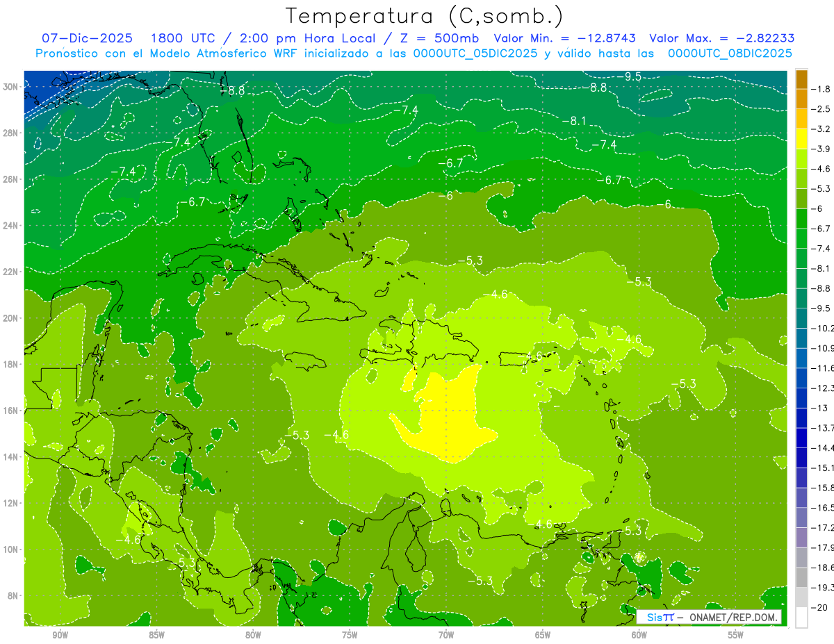Click the "30N" latitude axis label

pyautogui.click(x=11, y=86)
